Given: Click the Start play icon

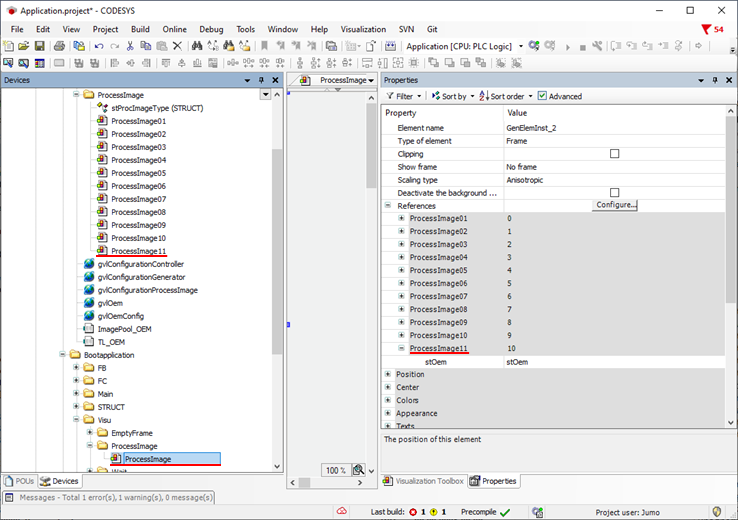Looking at the screenshot, I should (x=567, y=47).
